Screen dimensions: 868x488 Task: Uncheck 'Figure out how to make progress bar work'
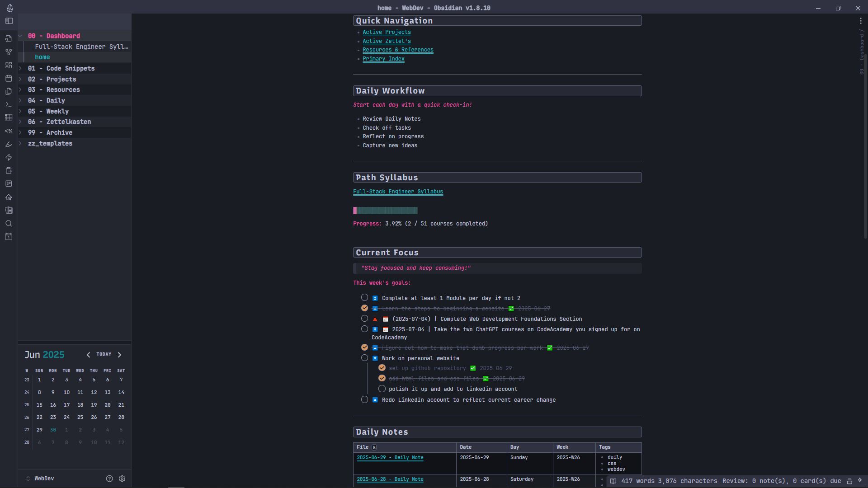pos(364,347)
